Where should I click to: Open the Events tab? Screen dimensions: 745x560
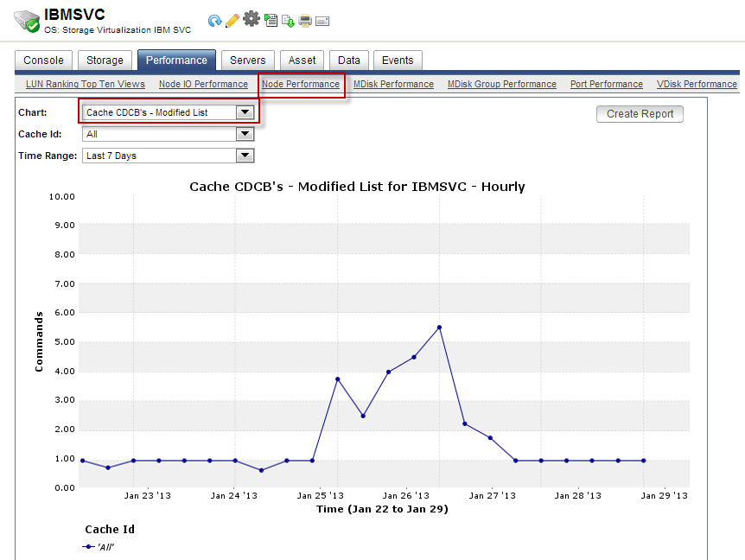click(398, 60)
